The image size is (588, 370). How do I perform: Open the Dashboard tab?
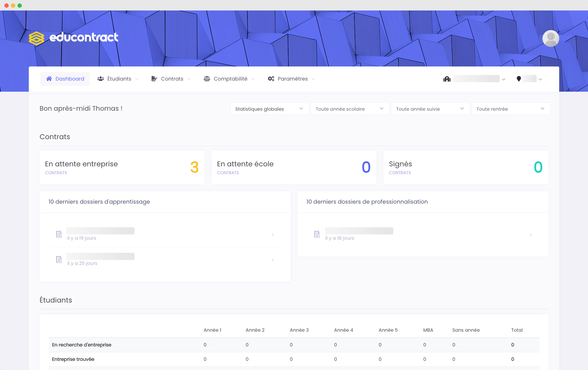65,79
